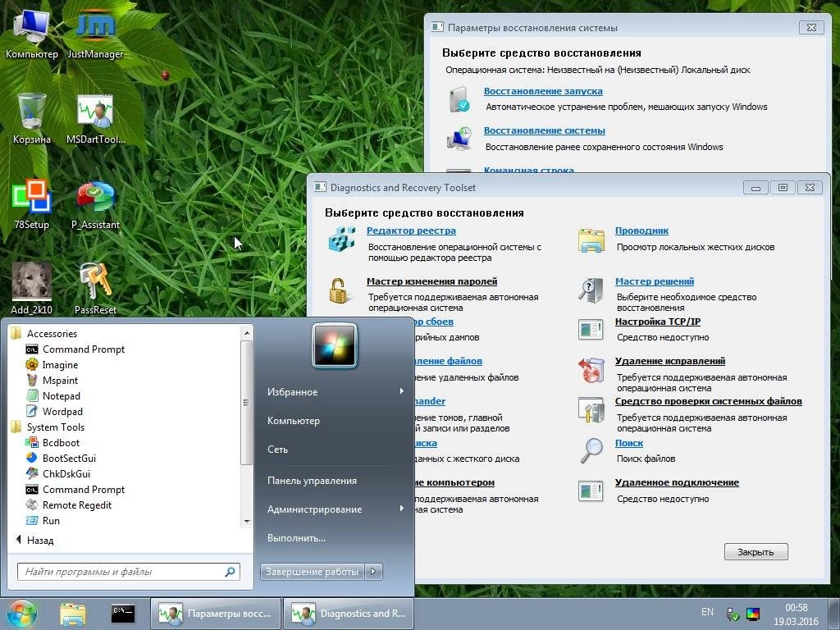Launch ChkDskGui from System Tools
The image size is (840, 630).
tap(66, 474)
